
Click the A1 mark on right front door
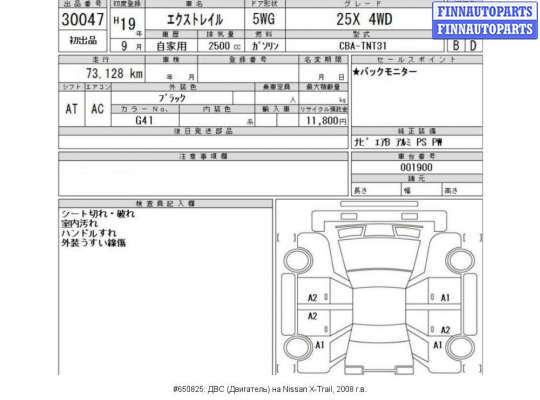click(x=445, y=297)
